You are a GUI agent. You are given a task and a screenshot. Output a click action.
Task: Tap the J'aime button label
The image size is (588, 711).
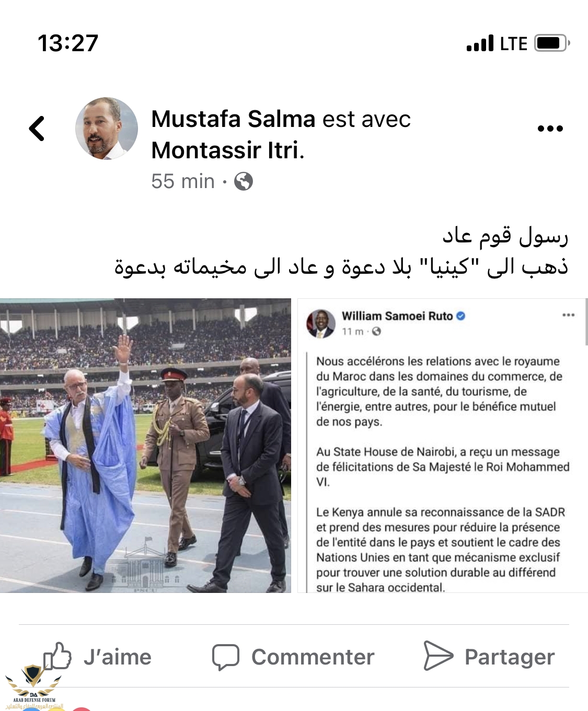(x=118, y=657)
